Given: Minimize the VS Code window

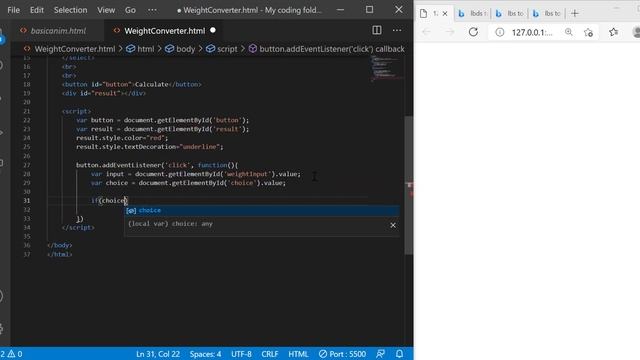Looking at the screenshot, I should click(x=340, y=9).
